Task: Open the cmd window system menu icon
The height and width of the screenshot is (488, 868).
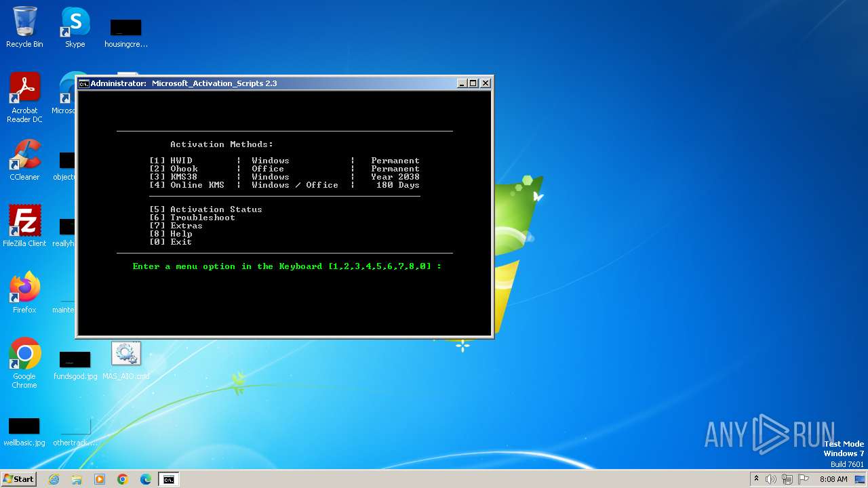Action: pyautogui.click(x=84, y=83)
